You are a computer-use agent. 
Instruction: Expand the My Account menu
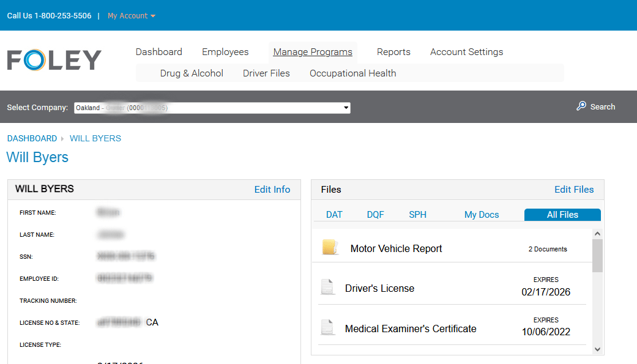pyautogui.click(x=131, y=15)
